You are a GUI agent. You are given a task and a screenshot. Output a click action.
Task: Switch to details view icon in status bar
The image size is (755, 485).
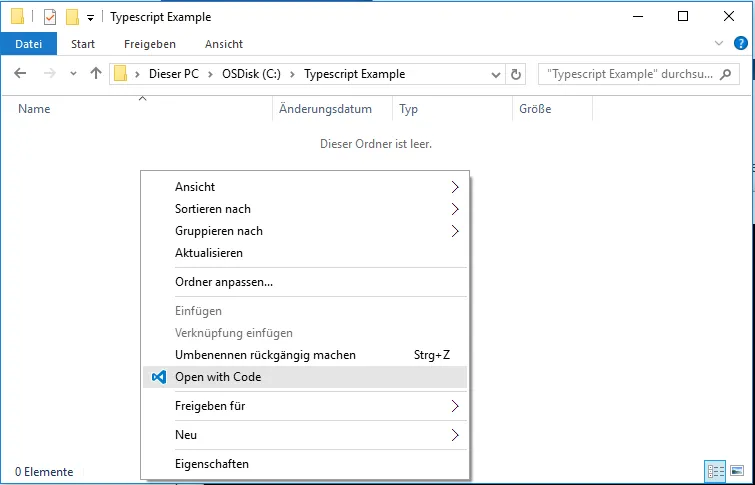(x=715, y=471)
